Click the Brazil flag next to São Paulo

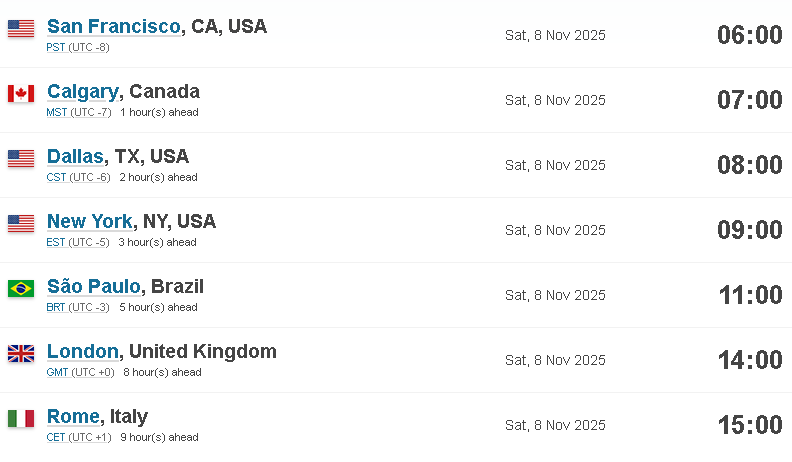pyautogui.click(x=21, y=289)
